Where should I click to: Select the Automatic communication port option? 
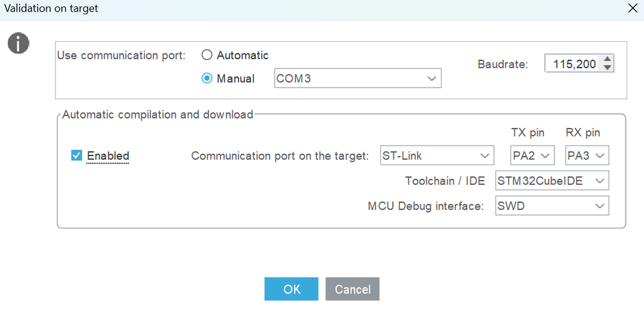point(208,55)
